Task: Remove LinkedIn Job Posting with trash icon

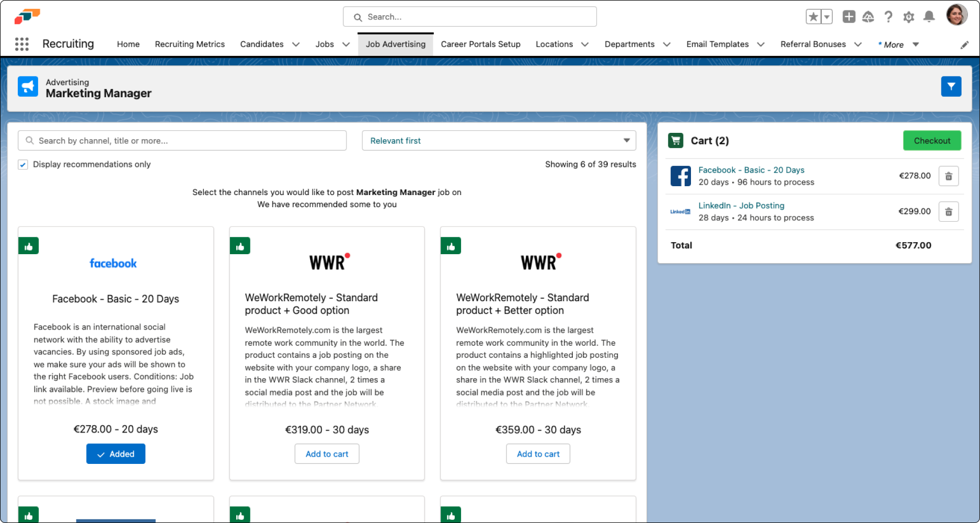Action: [x=949, y=211]
